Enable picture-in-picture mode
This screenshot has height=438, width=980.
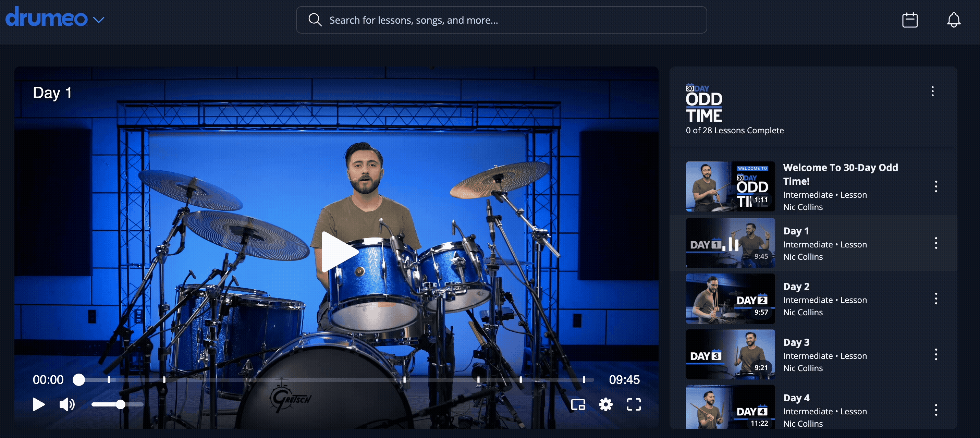578,404
